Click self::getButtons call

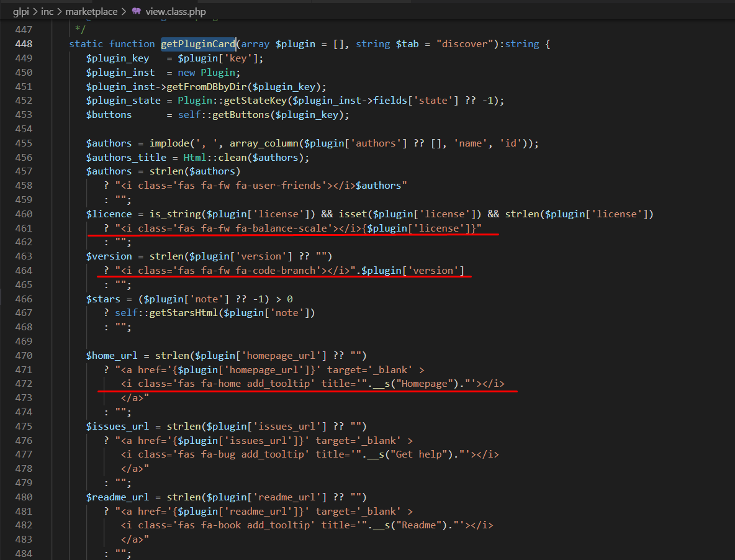[223, 115]
